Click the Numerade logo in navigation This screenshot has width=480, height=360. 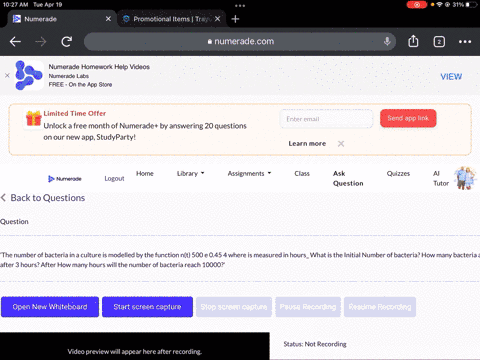tap(65, 179)
